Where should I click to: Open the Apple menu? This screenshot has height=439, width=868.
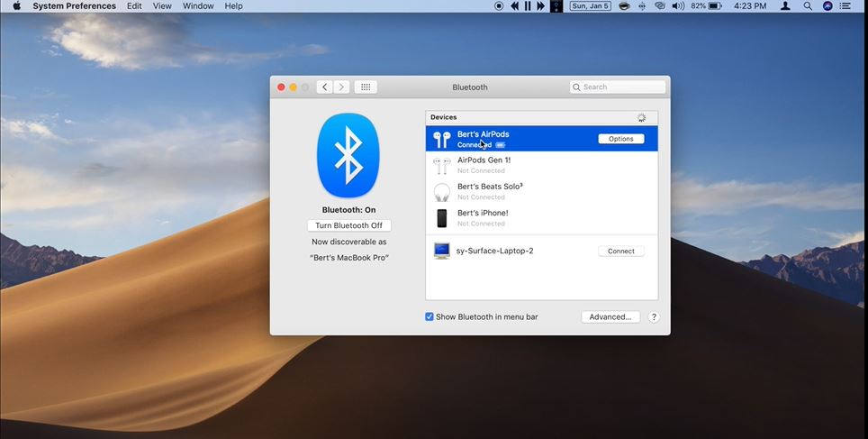pyautogui.click(x=16, y=6)
